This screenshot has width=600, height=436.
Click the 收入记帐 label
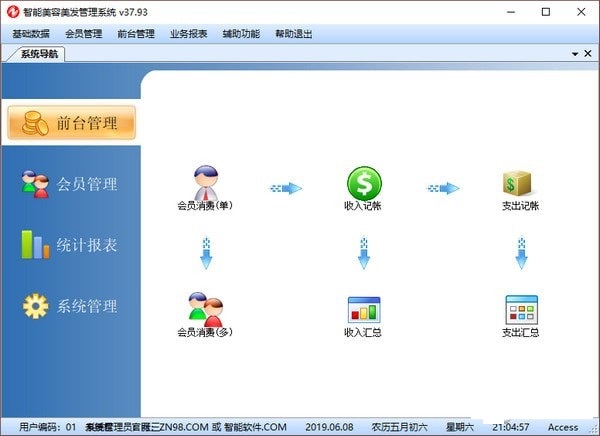click(x=363, y=206)
